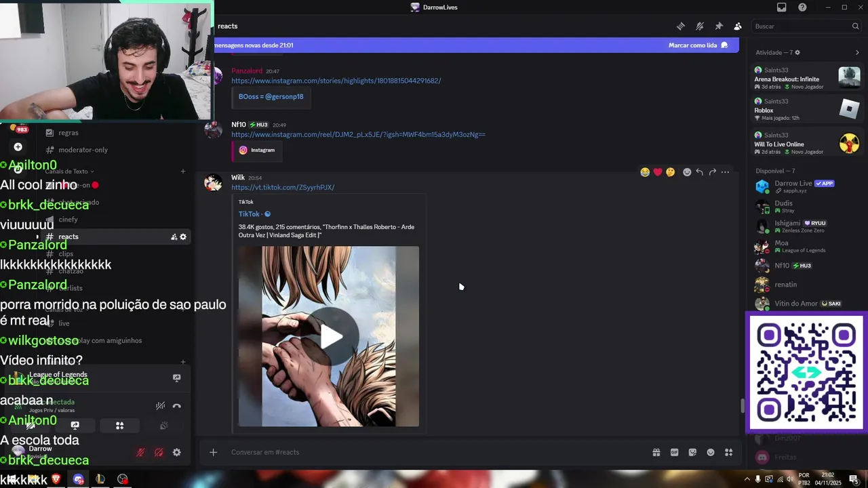Create channel plus next to Canais de Texto
Screen dimensions: 868x488
183,171
